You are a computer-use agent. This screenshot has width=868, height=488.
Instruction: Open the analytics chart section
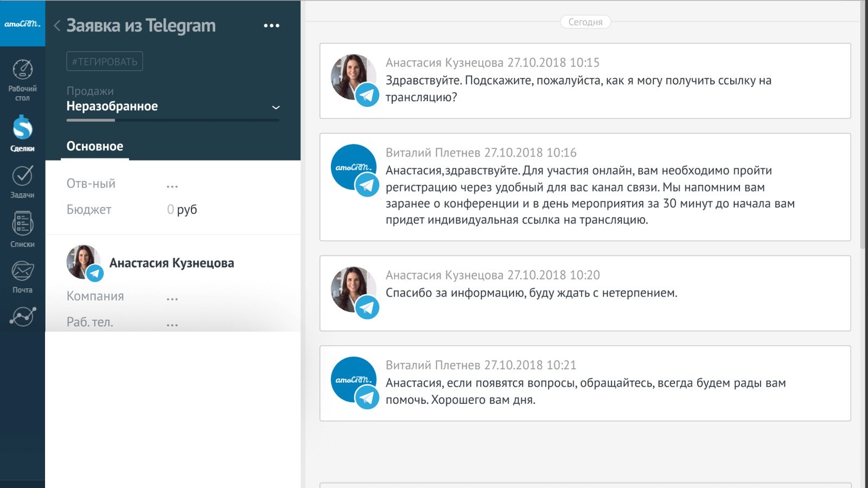click(x=22, y=316)
